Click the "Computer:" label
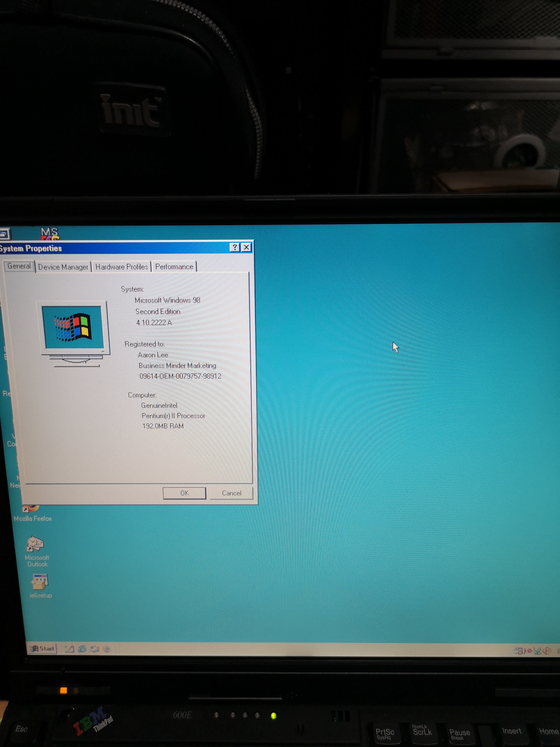560x747 pixels. pyautogui.click(x=142, y=395)
